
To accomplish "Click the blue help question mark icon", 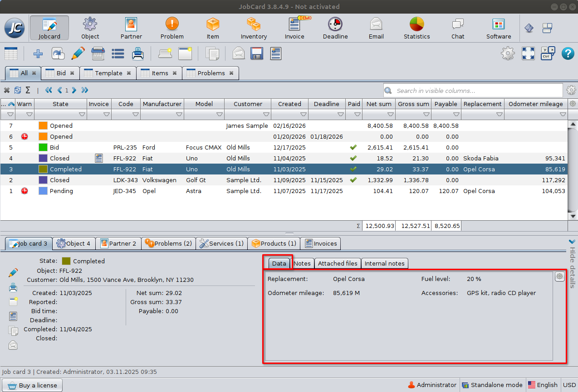I will pos(568,53).
